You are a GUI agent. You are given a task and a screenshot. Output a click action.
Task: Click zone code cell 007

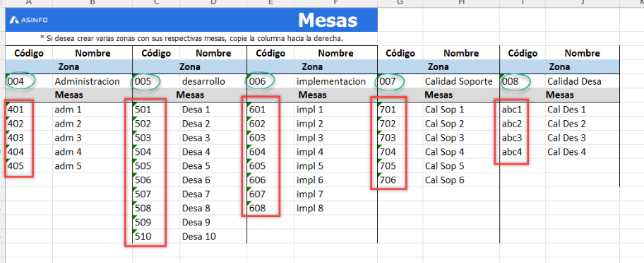[400, 81]
